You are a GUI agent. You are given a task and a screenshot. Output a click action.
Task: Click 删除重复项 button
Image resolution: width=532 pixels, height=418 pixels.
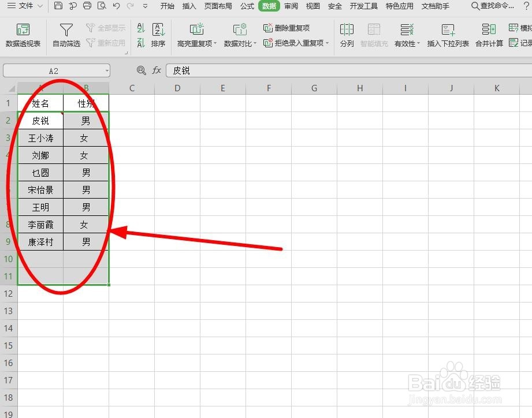(287, 28)
